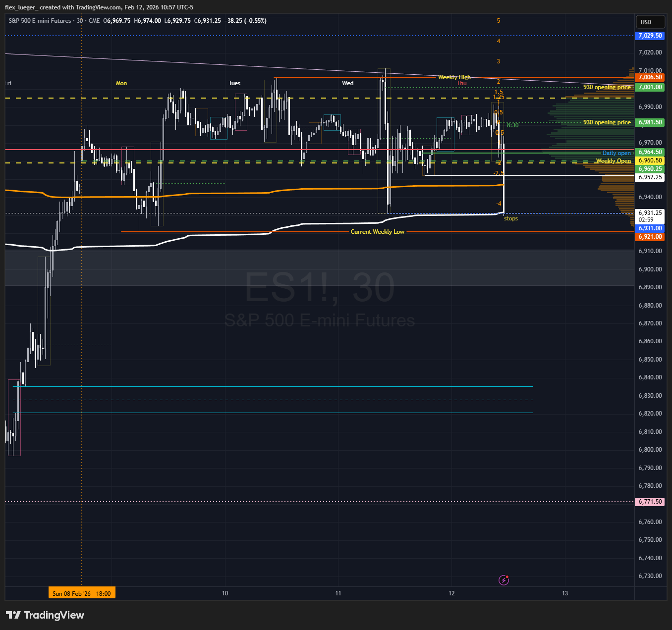The height and width of the screenshot is (630, 672).
Task: Select the blue Daily open label
Action: pyautogui.click(x=616, y=153)
